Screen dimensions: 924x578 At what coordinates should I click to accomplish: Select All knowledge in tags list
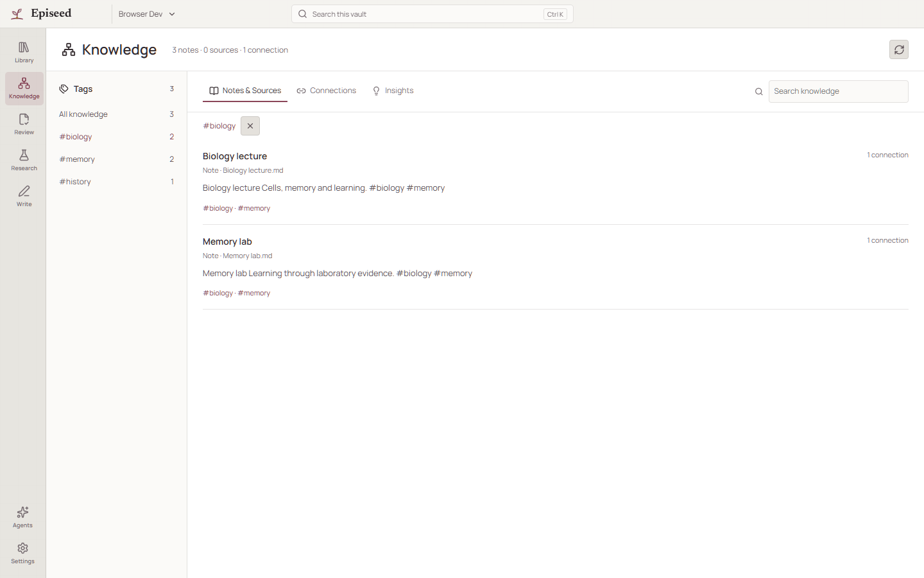click(x=116, y=114)
